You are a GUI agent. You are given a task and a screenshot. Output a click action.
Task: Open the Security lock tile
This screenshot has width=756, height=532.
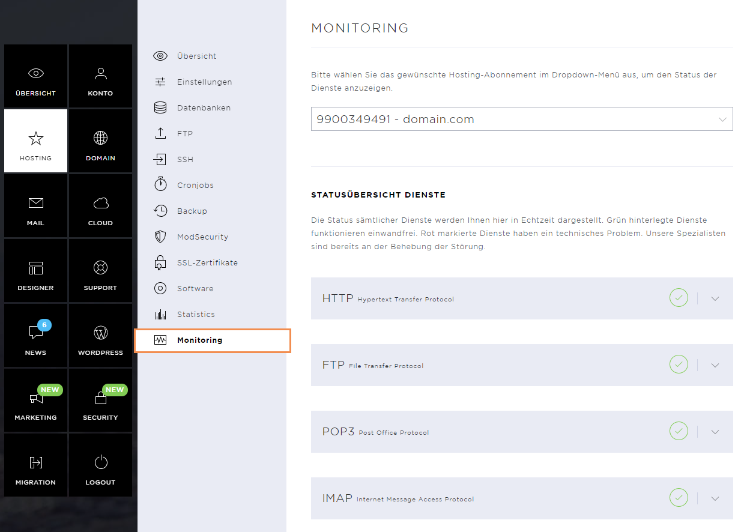pos(100,401)
